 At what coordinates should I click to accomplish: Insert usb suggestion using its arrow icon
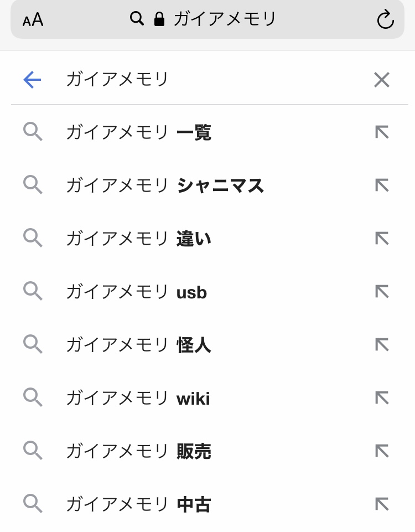coord(382,292)
